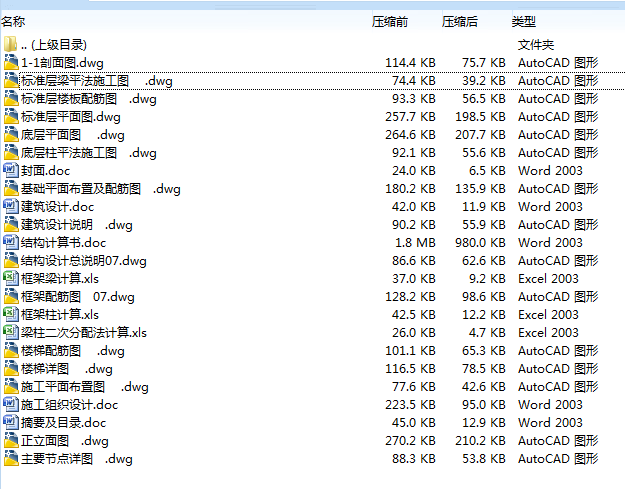Click the parent directory folder icon
The height and width of the screenshot is (489, 625).
pyautogui.click(x=11, y=44)
